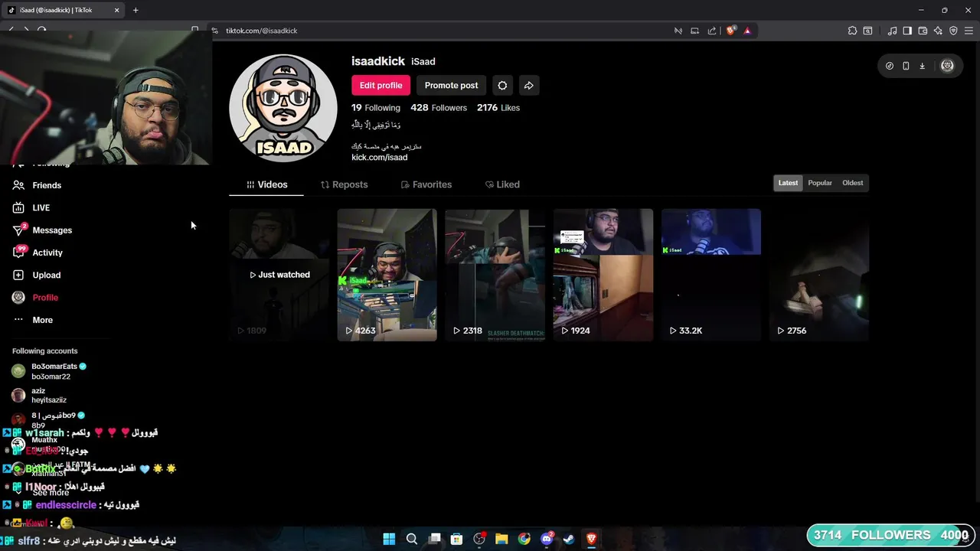This screenshot has width=980, height=551.
Task: Open the video with 2318 views
Action: [495, 275]
